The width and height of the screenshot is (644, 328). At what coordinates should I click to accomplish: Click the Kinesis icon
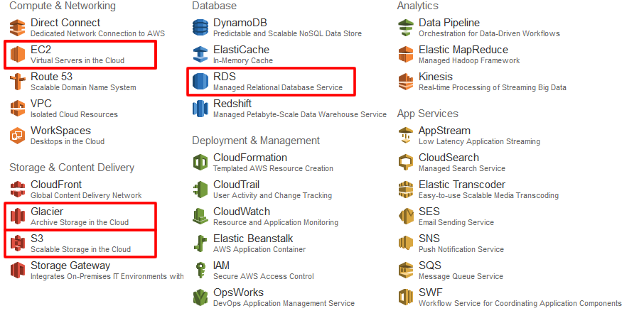pyautogui.click(x=406, y=82)
